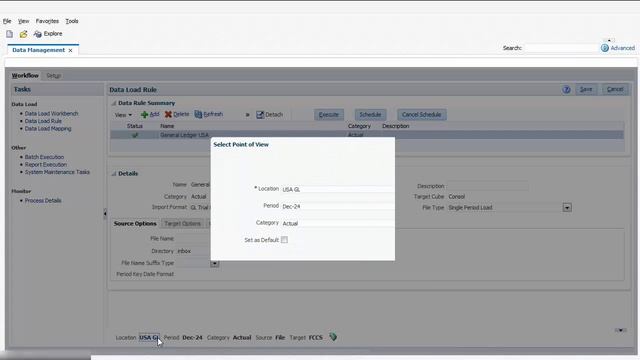Click the Category field in dialog

338,223
